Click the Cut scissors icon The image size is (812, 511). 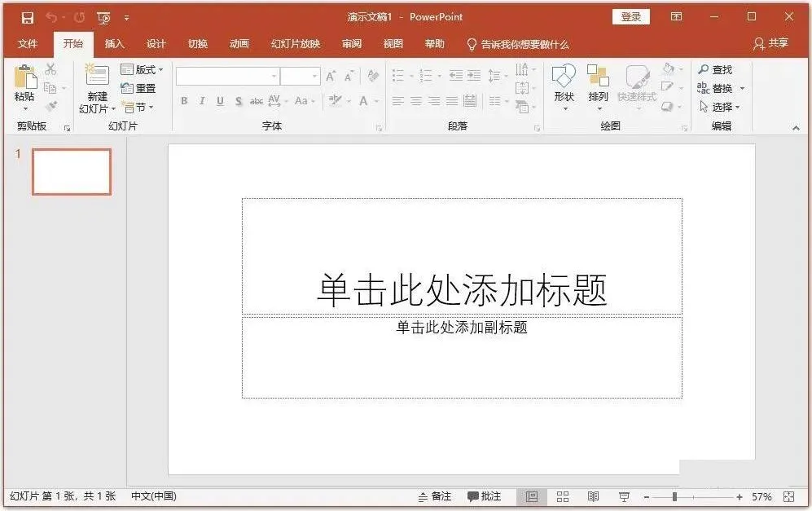coord(50,69)
